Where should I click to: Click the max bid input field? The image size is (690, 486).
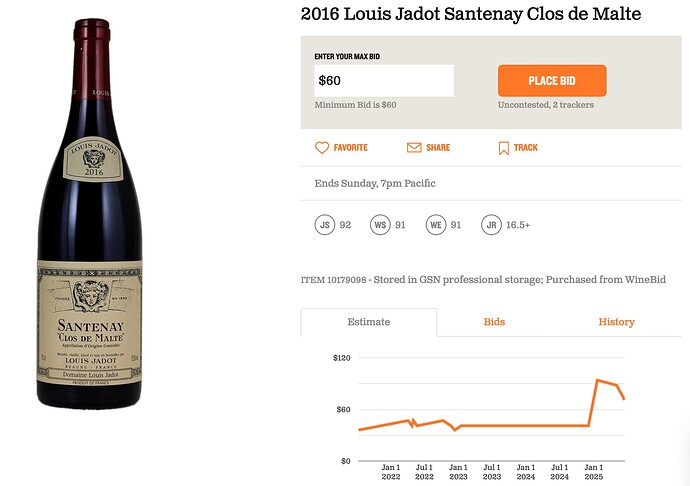coord(384,81)
